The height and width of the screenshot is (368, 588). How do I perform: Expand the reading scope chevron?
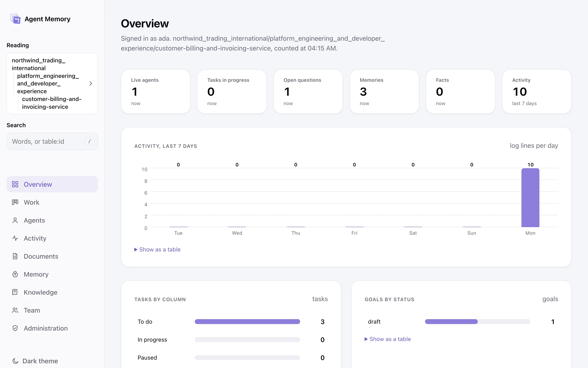click(91, 83)
